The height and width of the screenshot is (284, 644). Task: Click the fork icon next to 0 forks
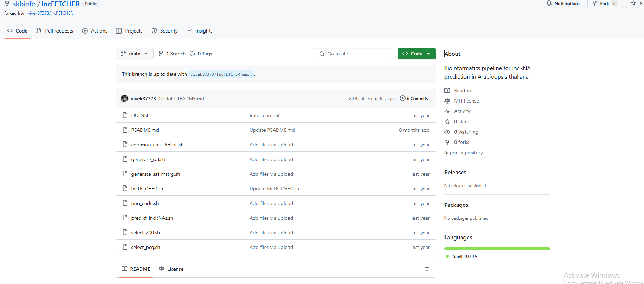tap(447, 142)
